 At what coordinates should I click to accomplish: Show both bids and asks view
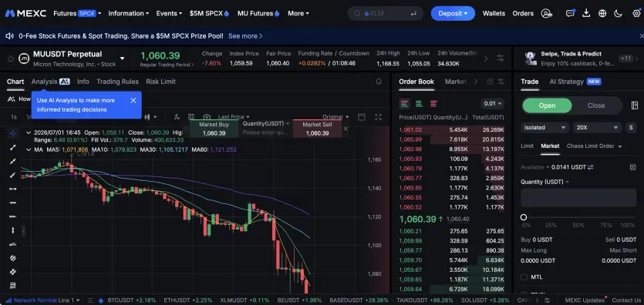coord(405,104)
